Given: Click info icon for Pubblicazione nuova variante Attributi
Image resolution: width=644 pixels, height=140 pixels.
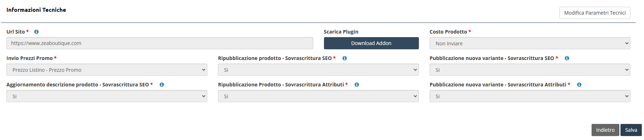Looking at the screenshot, I should click(x=579, y=85).
